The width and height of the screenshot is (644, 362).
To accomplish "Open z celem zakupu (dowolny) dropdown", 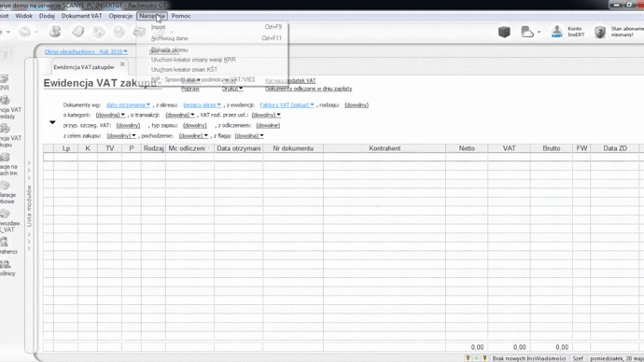I will click(121, 136).
